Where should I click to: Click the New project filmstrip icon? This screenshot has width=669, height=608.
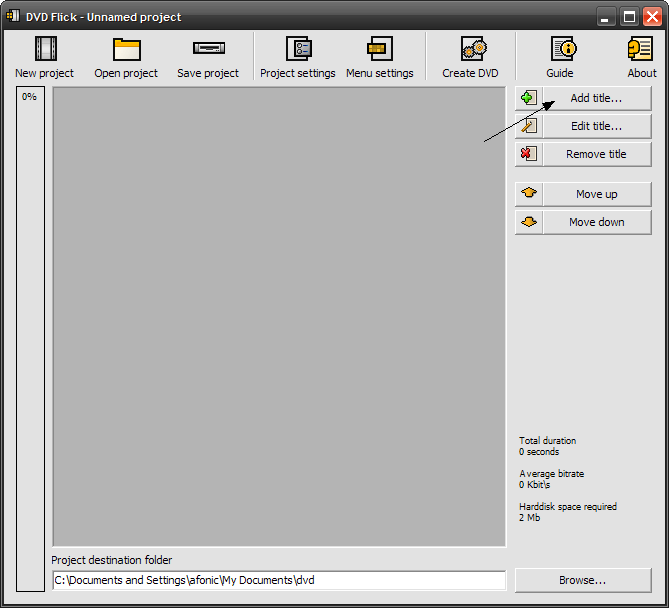click(46, 49)
